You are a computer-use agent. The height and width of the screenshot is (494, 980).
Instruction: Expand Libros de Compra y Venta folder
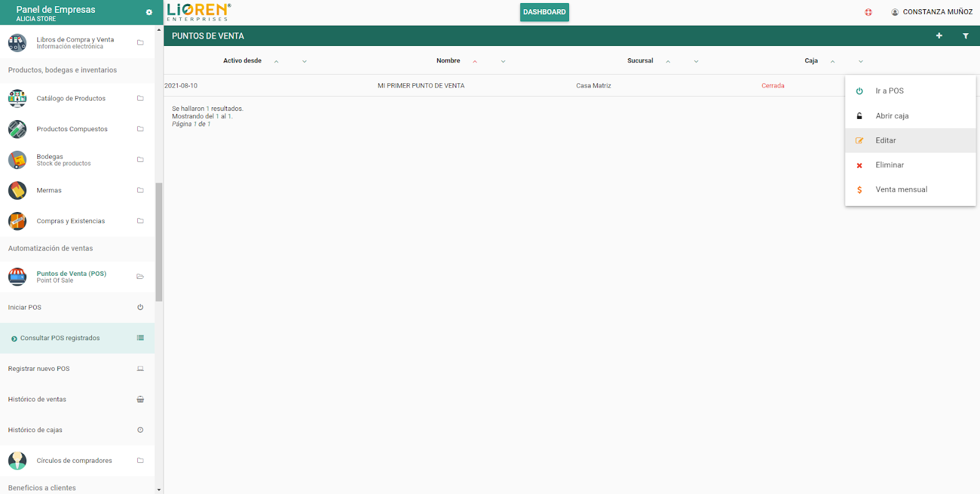(140, 43)
